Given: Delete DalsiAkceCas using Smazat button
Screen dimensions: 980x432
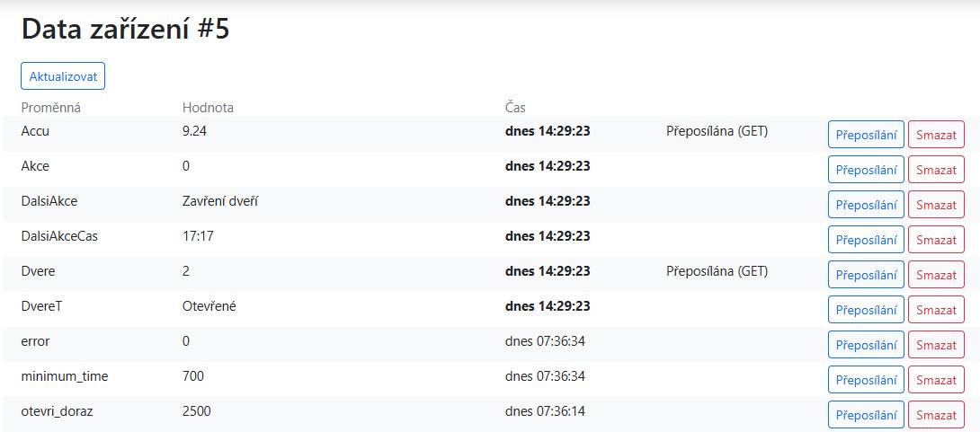Looking at the screenshot, I should (936, 240).
